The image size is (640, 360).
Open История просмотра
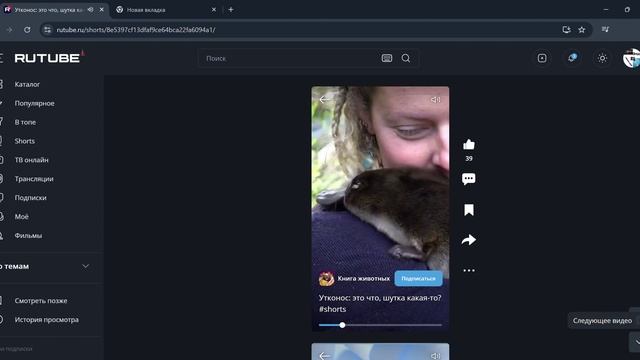(x=47, y=320)
